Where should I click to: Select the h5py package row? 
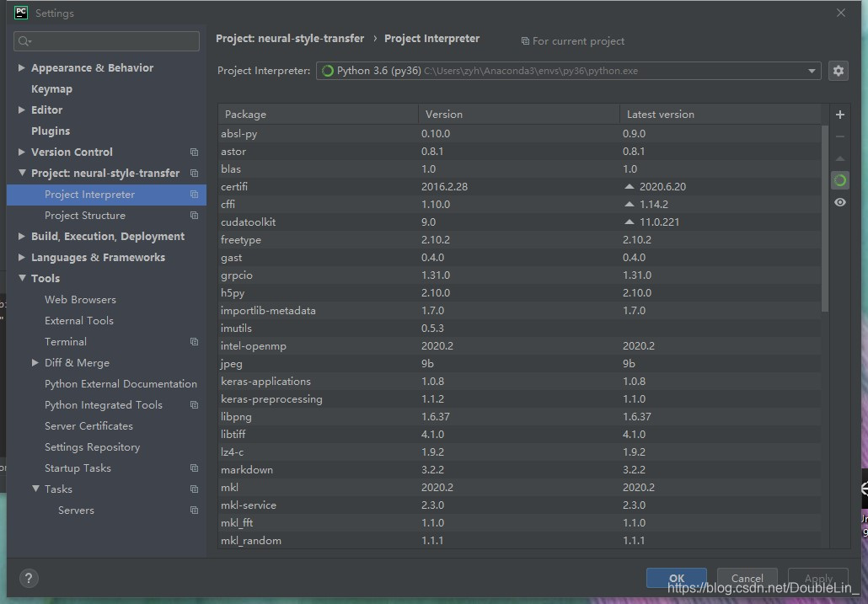tap(520, 292)
